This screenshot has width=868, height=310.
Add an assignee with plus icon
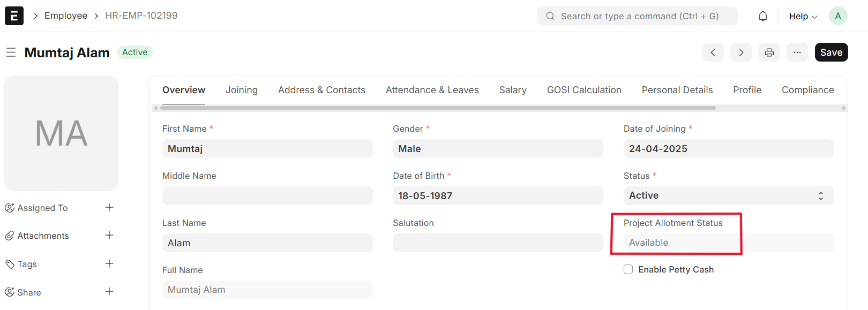tap(109, 208)
